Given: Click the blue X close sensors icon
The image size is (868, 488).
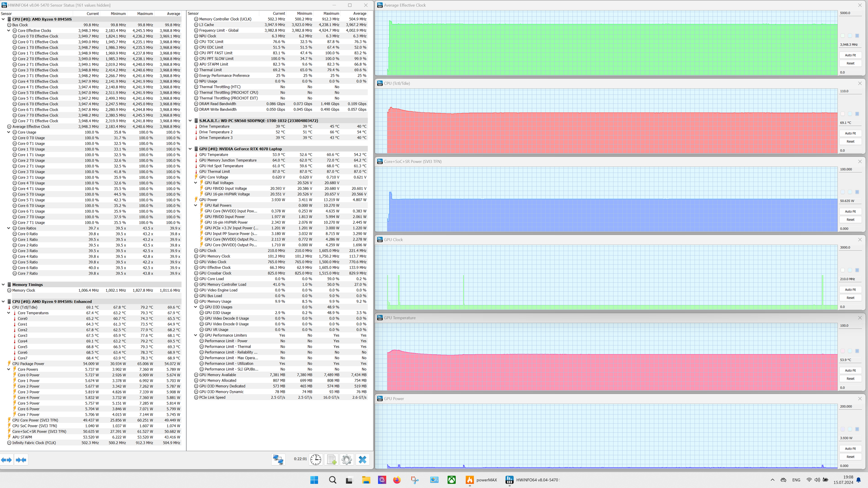Looking at the screenshot, I should pyautogui.click(x=362, y=459).
